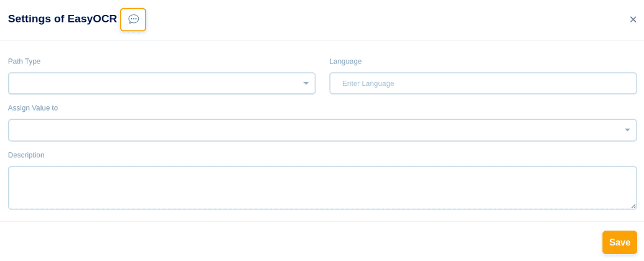
Task: Click the comment bubble icon beside the title
Action: [x=133, y=19]
